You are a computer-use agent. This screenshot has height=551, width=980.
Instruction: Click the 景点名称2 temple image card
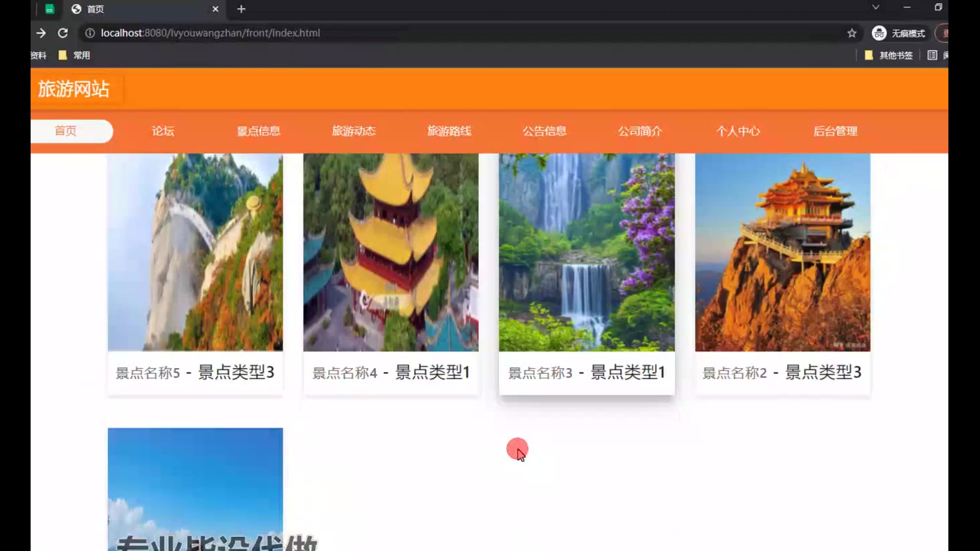[x=782, y=253]
